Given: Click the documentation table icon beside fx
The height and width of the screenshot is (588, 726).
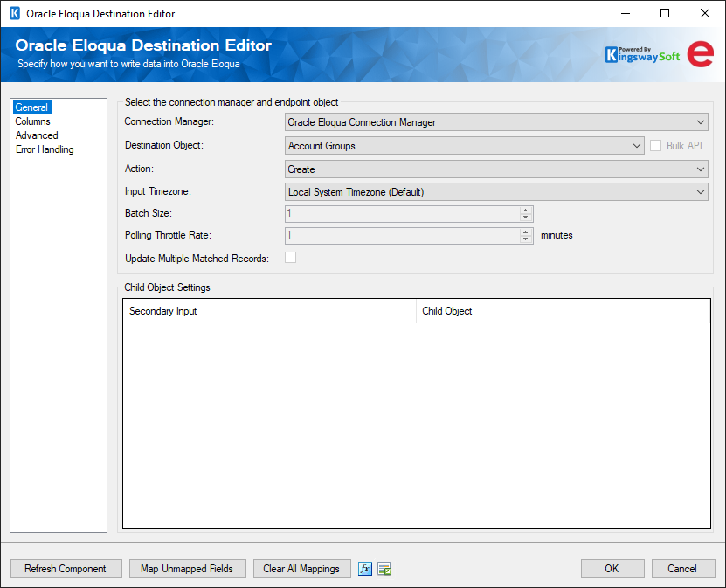Looking at the screenshot, I should pyautogui.click(x=384, y=569).
